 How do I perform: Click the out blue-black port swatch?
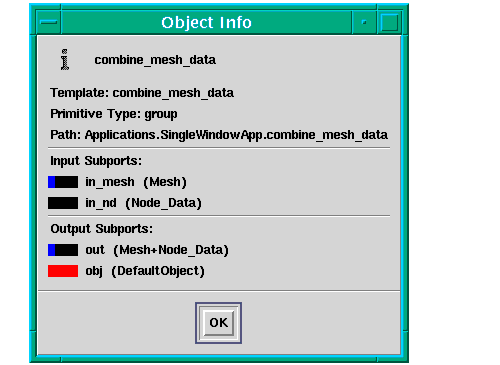click(63, 250)
